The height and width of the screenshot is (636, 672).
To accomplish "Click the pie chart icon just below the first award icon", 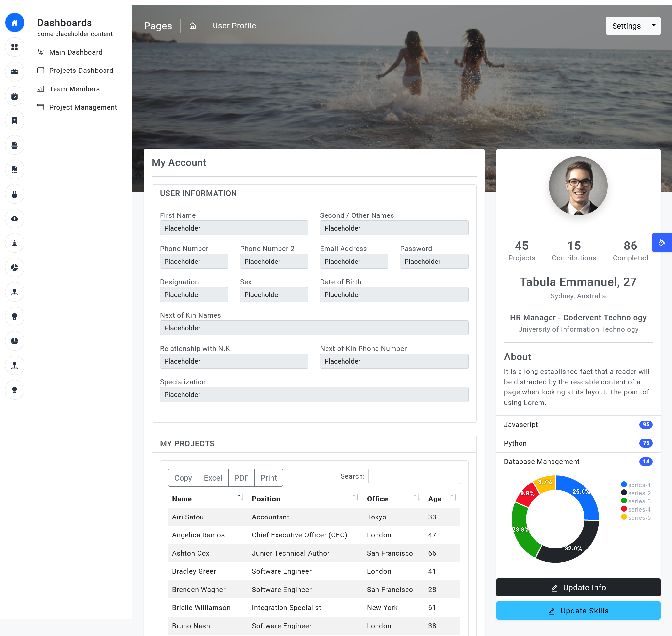I will tap(15, 341).
